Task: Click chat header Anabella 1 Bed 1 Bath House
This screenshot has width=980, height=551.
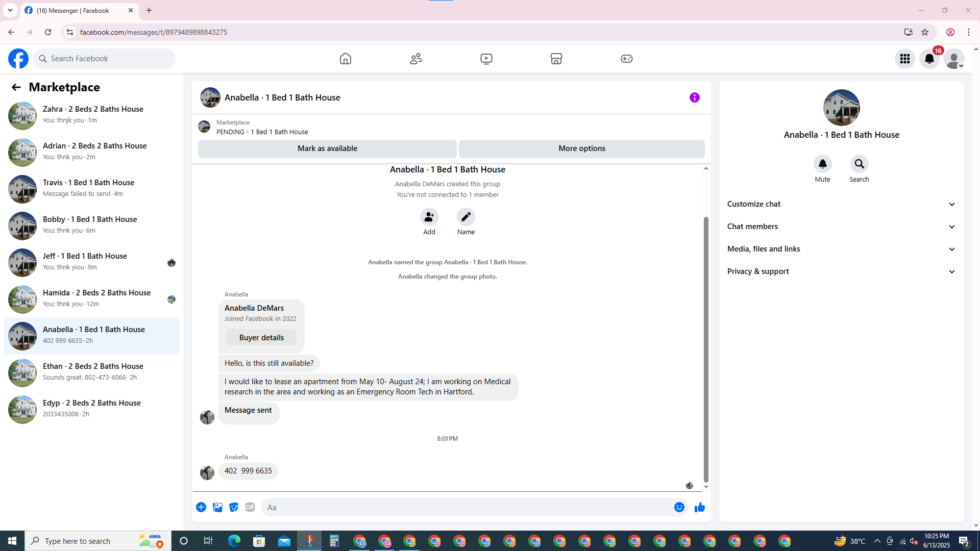Action: [x=282, y=97]
